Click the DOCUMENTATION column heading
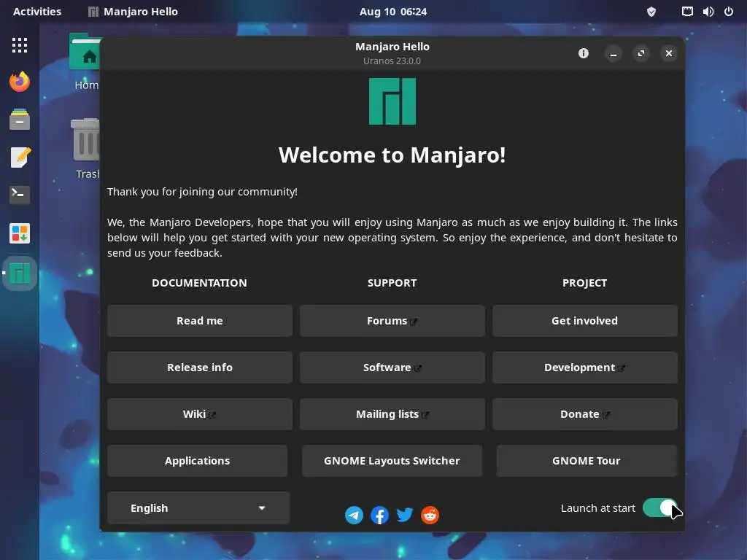Image resolution: width=747 pixels, height=560 pixels. point(199,283)
